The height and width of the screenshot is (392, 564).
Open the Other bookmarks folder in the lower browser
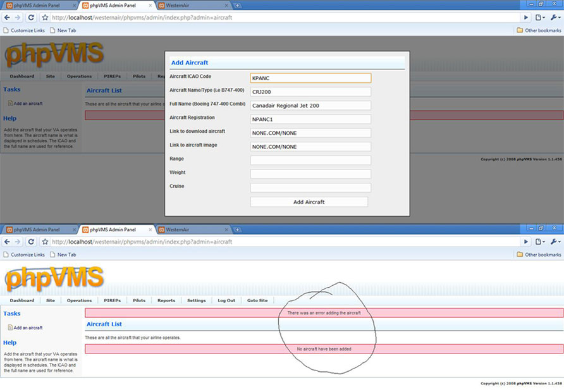539,255
